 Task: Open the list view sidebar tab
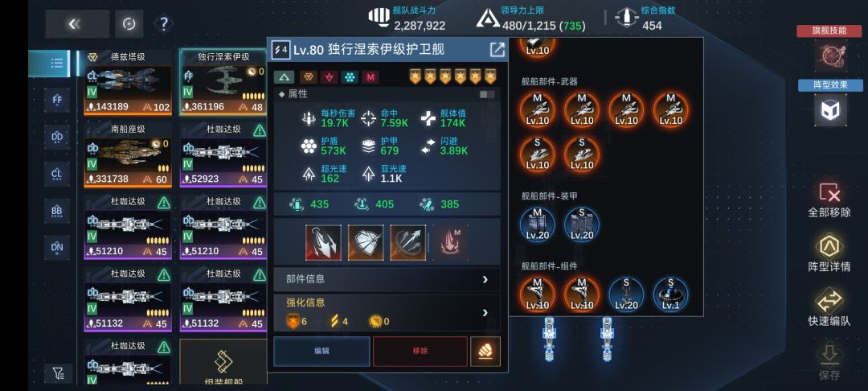(56, 63)
